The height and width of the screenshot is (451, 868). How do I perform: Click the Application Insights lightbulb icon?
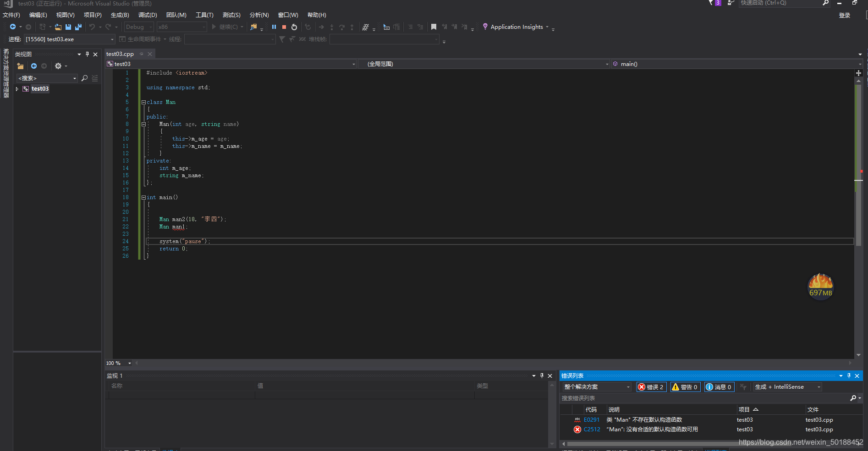point(485,27)
